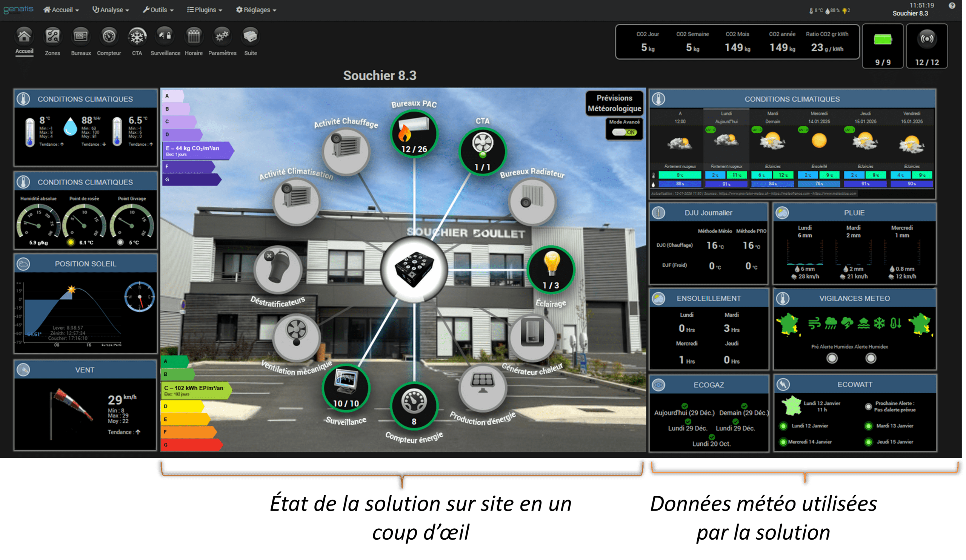
Task: Click the signal 12/12 status icon
Action: (927, 39)
